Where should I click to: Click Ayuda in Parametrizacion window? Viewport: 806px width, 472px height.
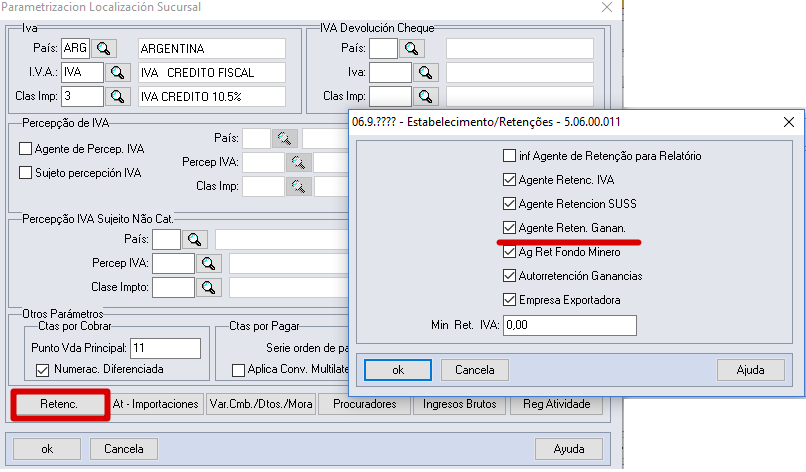pos(569,449)
